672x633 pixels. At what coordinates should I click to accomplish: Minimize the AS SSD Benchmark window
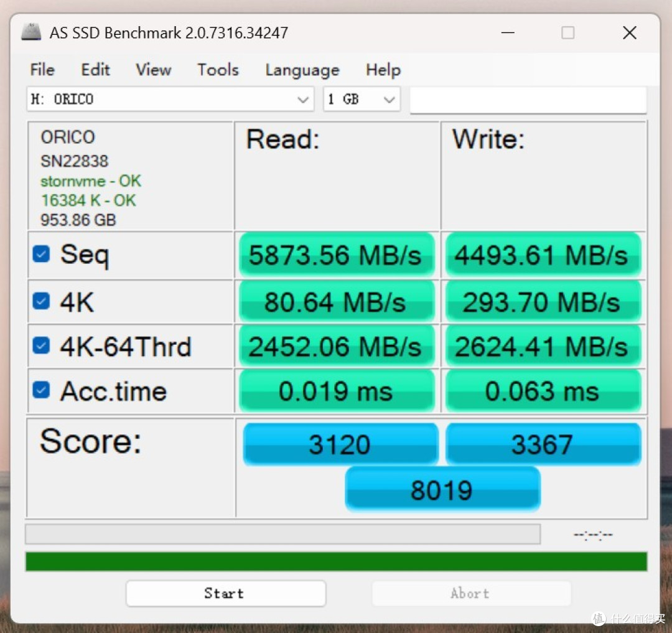click(508, 32)
